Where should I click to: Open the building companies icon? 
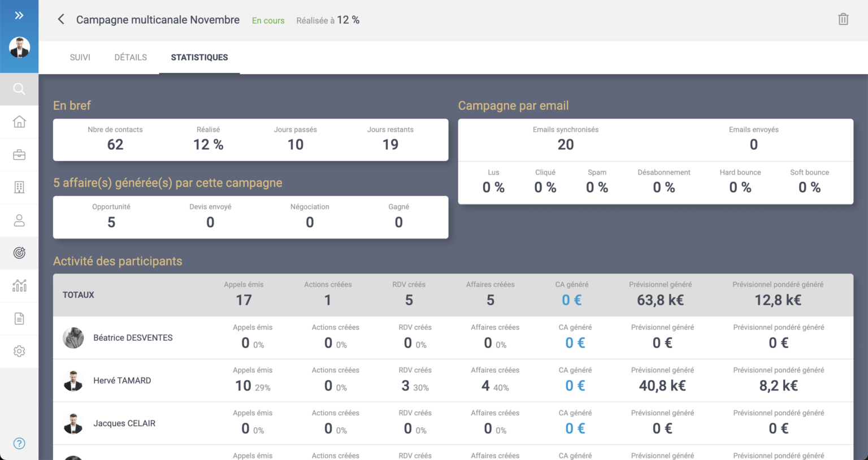[x=19, y=187]
